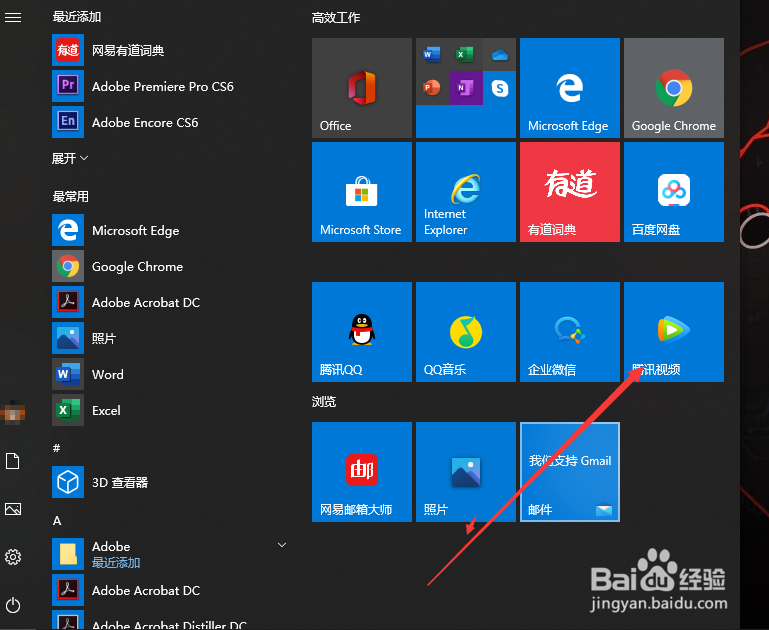Open Google Chrome in most used list
Image resolution: width=769 pixels, height=630 pixels.
(169, 266)
